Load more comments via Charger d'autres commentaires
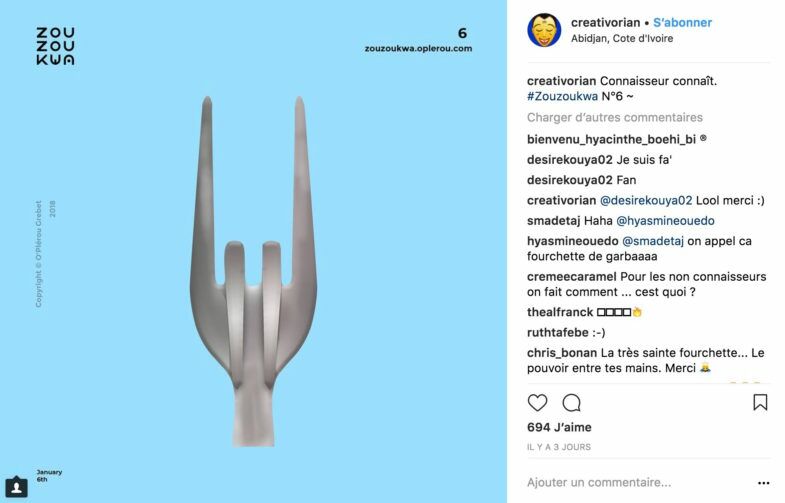Screen dimensions: 785x503 coord(615,118)
